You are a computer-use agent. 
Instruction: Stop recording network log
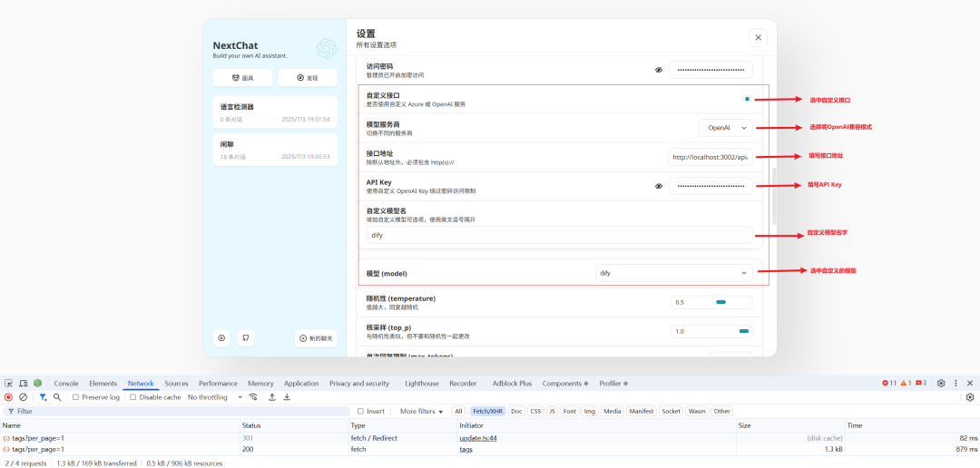pos(8,396)
